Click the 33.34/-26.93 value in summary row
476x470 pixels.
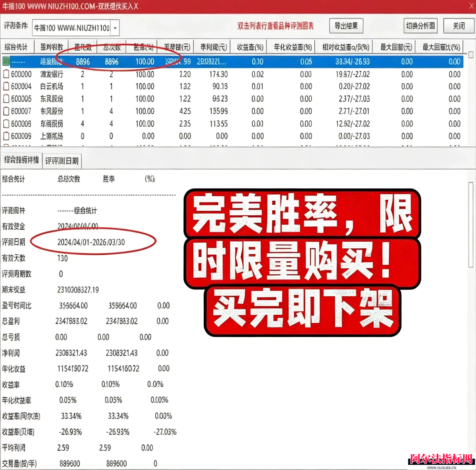pyautogui.click(x=353, y=62)
